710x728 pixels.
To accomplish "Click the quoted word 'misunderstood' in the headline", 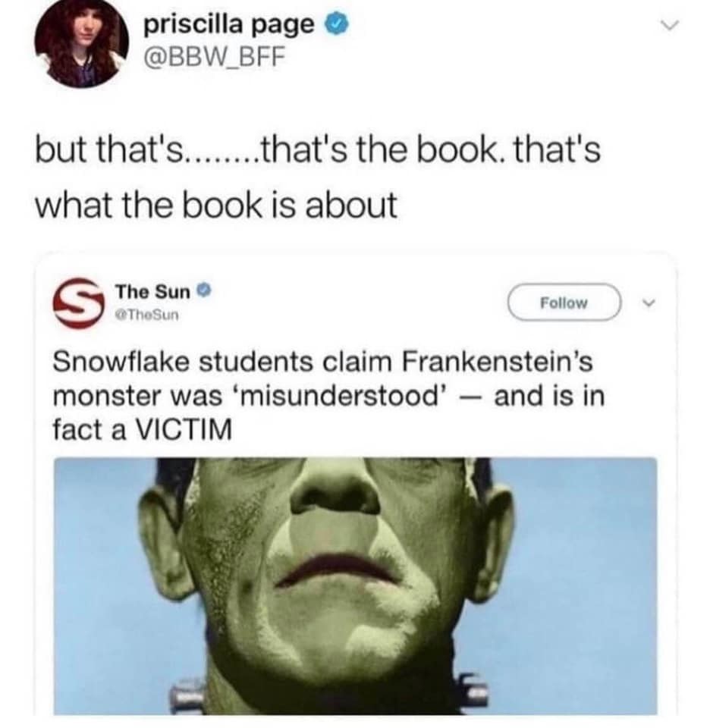I will coord(342,396).
